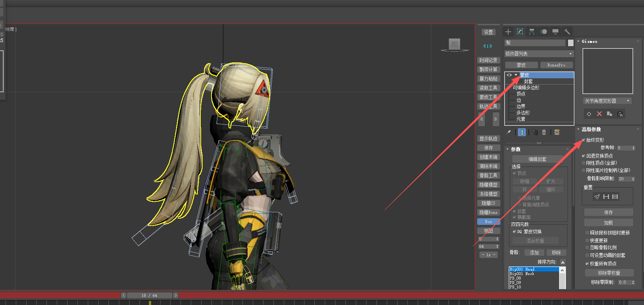644x305 pixels.
Task: Open the Create tab plus icon
Action: (508, 32)
